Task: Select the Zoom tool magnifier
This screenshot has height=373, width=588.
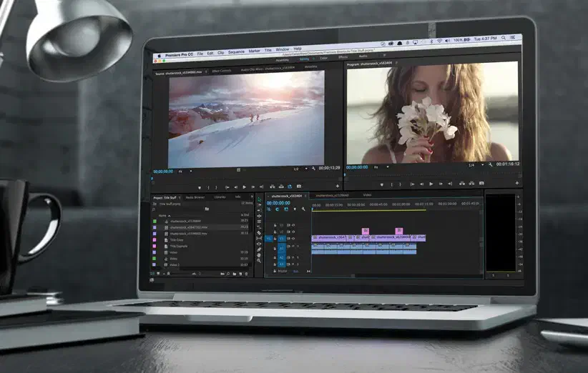Action: tap(260, 259)
